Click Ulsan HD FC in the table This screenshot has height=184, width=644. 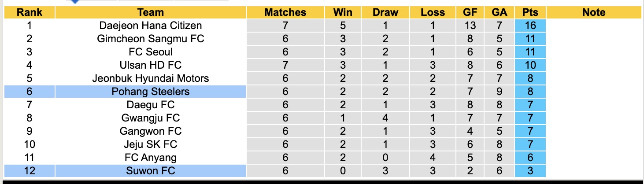point(150,65)
